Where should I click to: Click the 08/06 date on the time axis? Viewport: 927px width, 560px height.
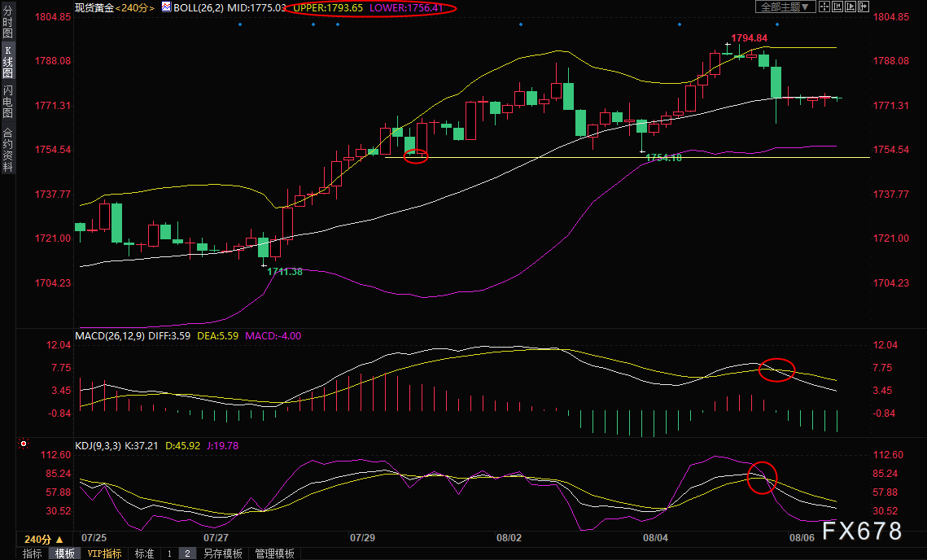coord(802,537)
